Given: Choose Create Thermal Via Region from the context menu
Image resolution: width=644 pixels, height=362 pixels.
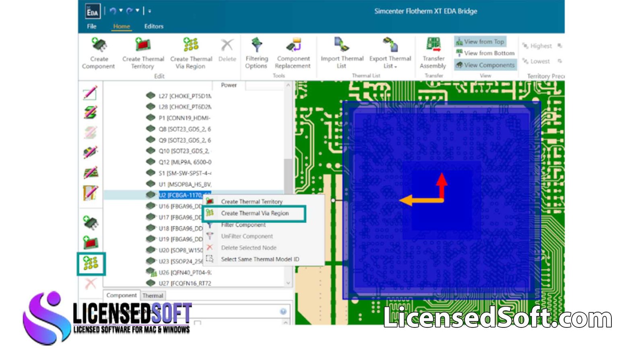Looking at the screenshot, I should click(254, 213).
